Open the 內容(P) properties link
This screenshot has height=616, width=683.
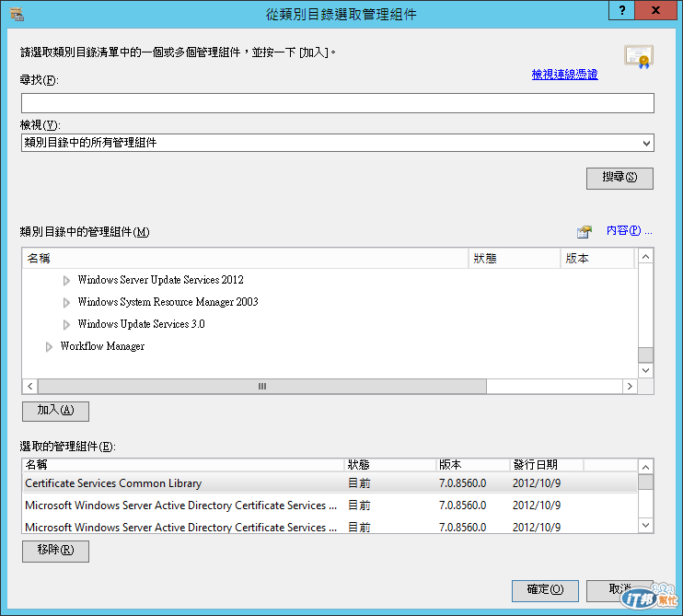coord(629,230)
